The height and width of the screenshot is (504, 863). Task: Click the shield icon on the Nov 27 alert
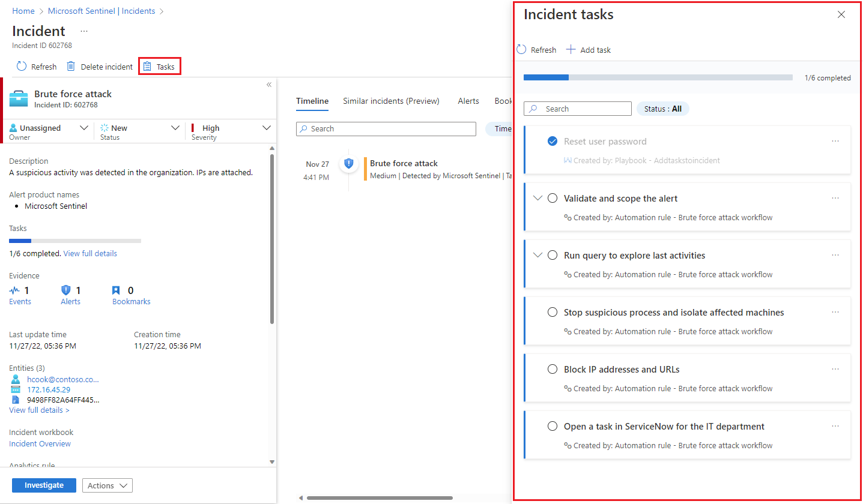[x=349, y=163]
